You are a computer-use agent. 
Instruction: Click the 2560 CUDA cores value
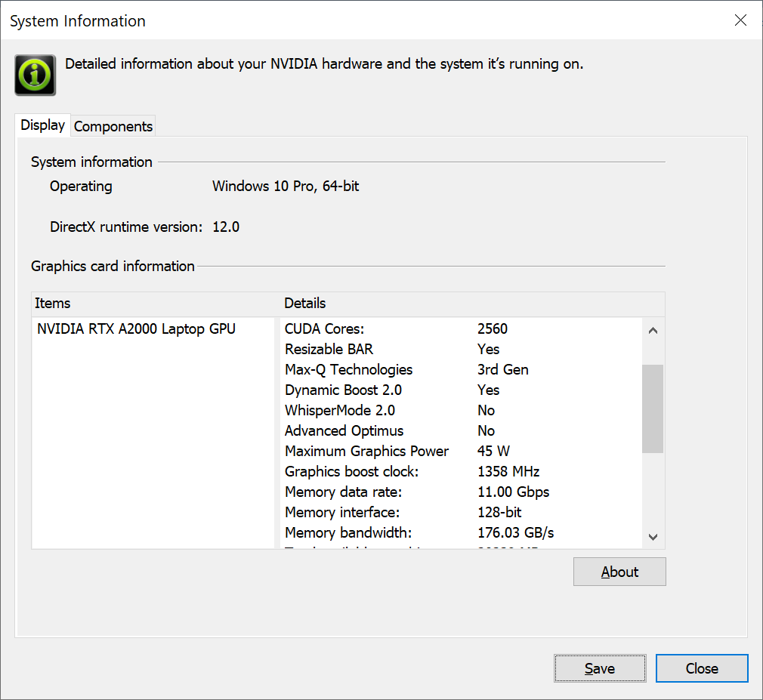tap(493, 328)
